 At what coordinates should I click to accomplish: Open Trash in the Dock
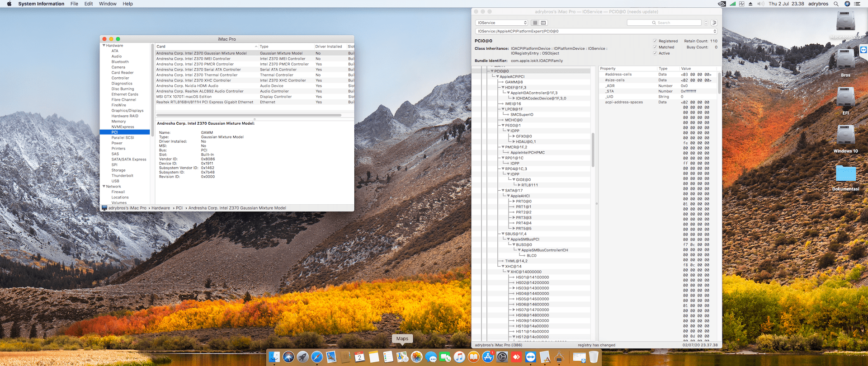click(594, 357)
